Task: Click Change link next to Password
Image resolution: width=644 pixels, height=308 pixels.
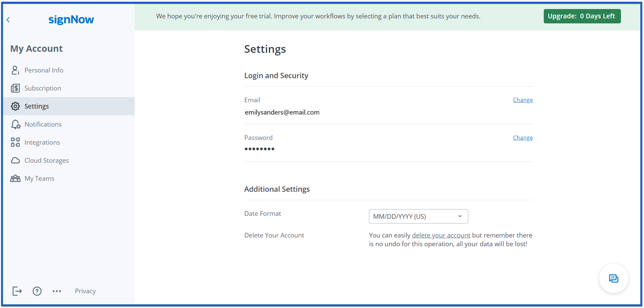Action: [523, 138]
